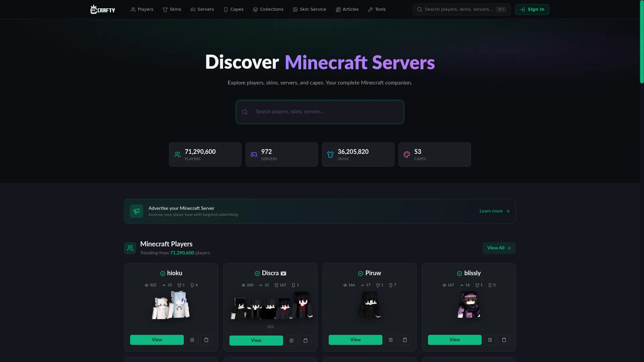
Task: Click hioku's verified badge icon
Action: pyautogui.click(x=163, y=274)
